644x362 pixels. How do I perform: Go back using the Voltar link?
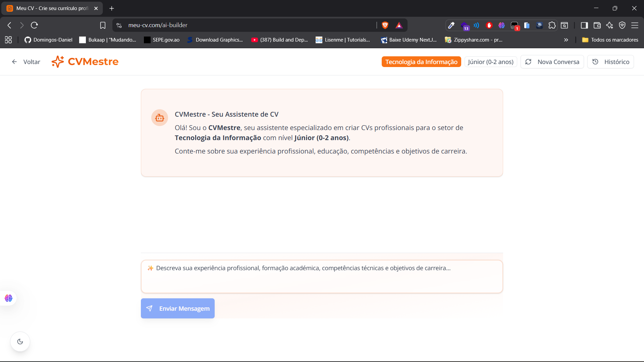click(26, 62)
